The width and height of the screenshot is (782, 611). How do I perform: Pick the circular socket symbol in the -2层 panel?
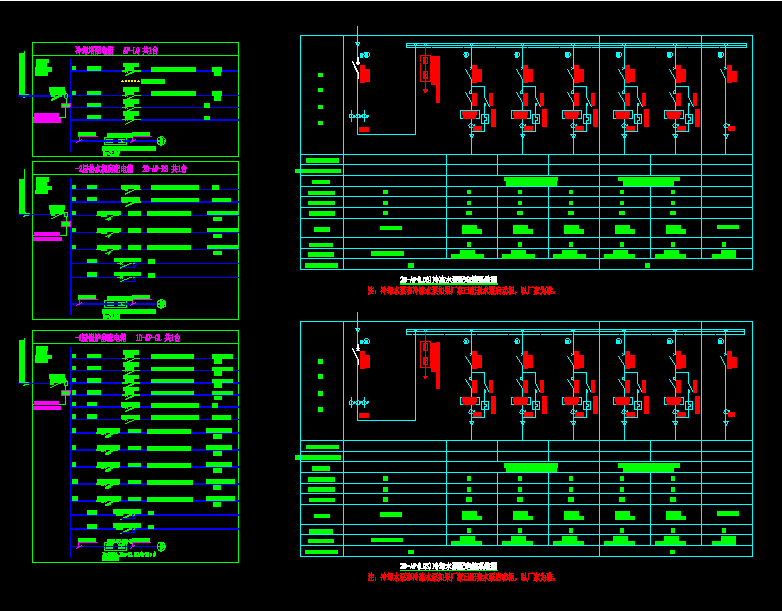pyautogui.click(x=161, y=304)
